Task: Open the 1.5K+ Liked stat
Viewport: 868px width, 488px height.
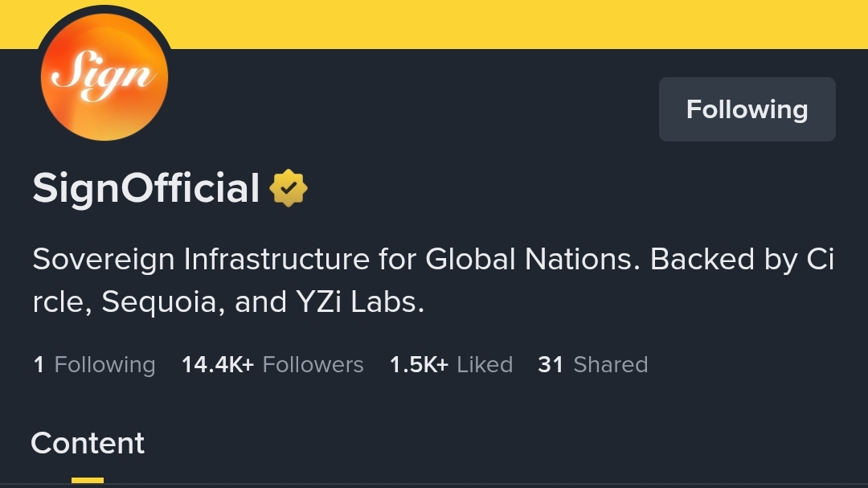Action: pos(450,365)
